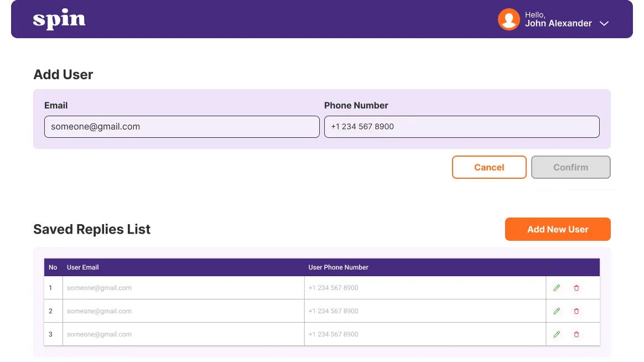Viewport: 644px width, 362px height.
Task: Select the email cell in row 3
Action: point(184,334)
